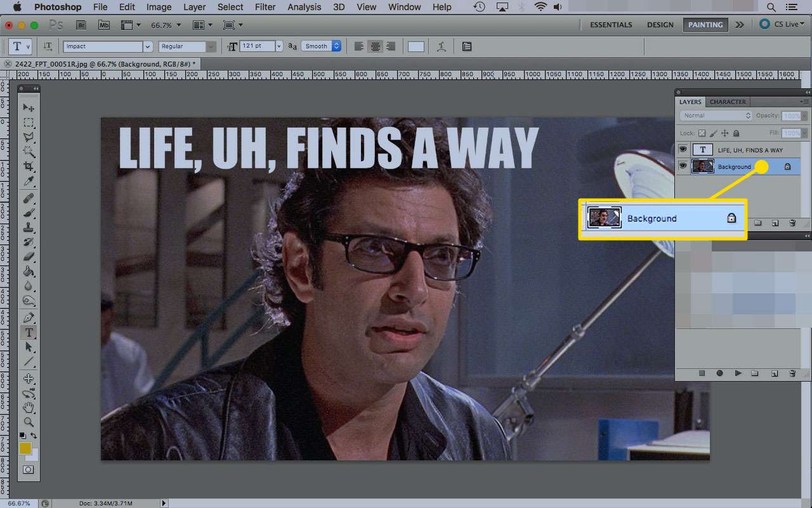This screenshot has width=812, height=508.
Task: Select the Path Selection tool
Action: (29, 347)
